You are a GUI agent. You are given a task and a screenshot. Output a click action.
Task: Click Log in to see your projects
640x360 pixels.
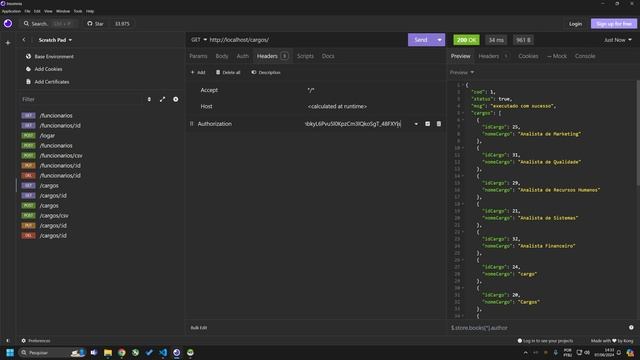545,340
